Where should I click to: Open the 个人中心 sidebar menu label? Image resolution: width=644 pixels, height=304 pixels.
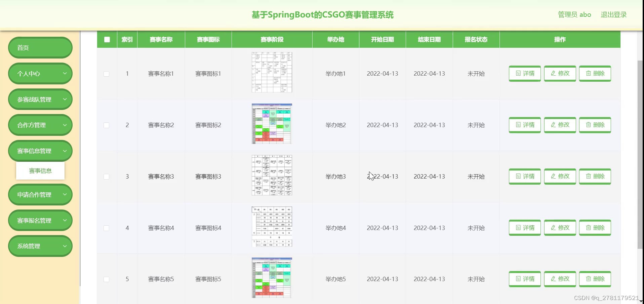point(29,74)
